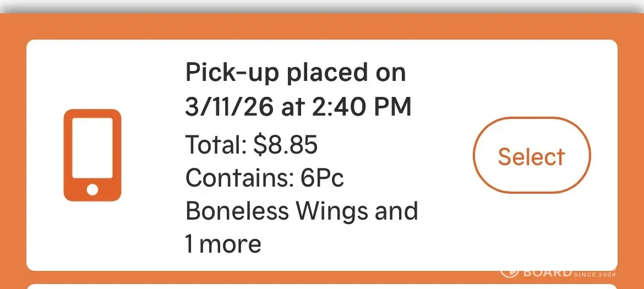
Task: Tap the orange mobile phone icon
Action: click(x=92, y=155)
